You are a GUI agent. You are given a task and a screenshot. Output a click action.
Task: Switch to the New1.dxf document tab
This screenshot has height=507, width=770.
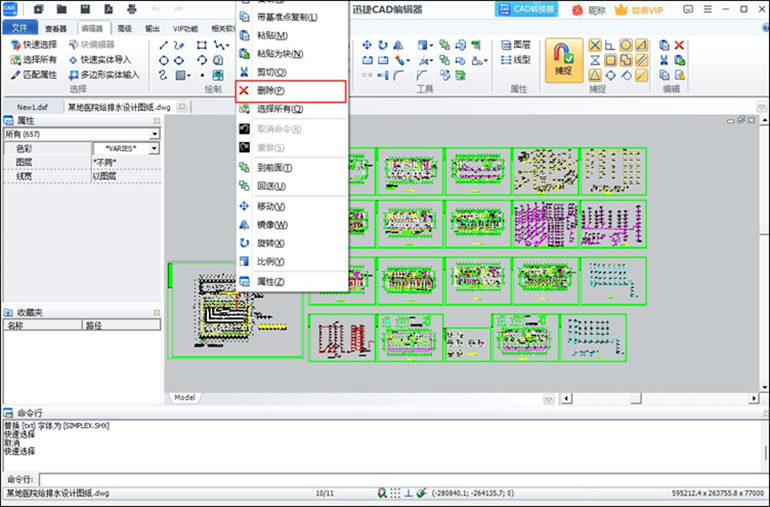coord(32,107)
